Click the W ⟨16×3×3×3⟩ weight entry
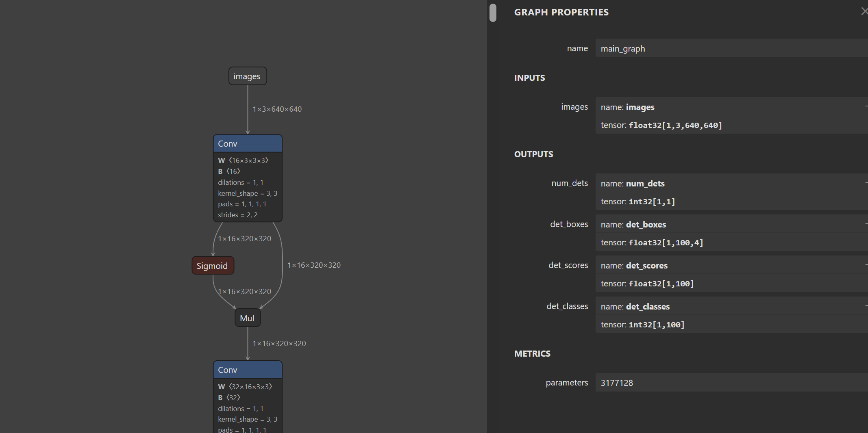 pyautogui.click(x=243, y=160)
